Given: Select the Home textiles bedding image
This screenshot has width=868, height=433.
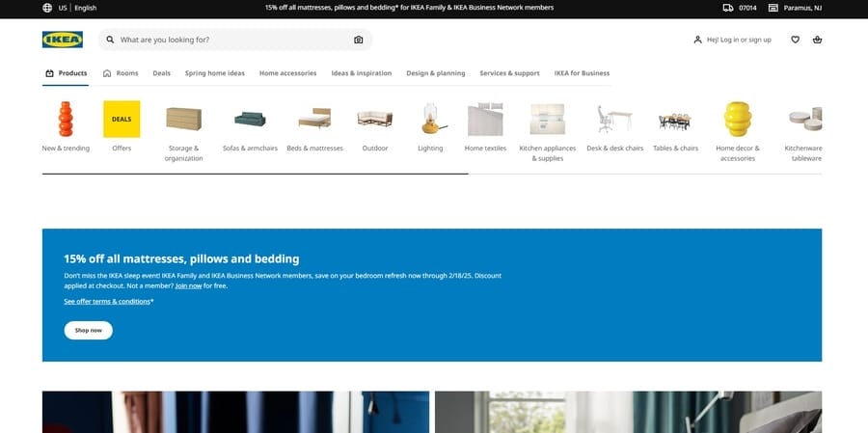Looking at the screenshot, I should [x=485, y=119].
